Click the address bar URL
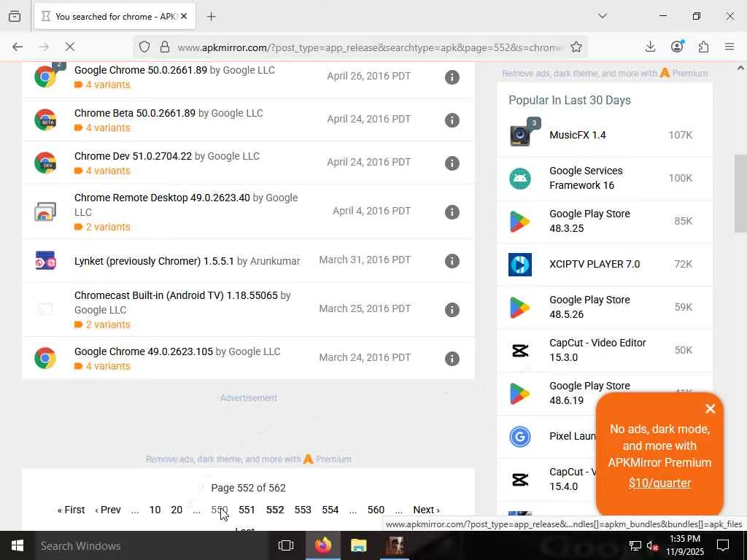This screenshot has width=747, height=560. (x=369, y=47)
